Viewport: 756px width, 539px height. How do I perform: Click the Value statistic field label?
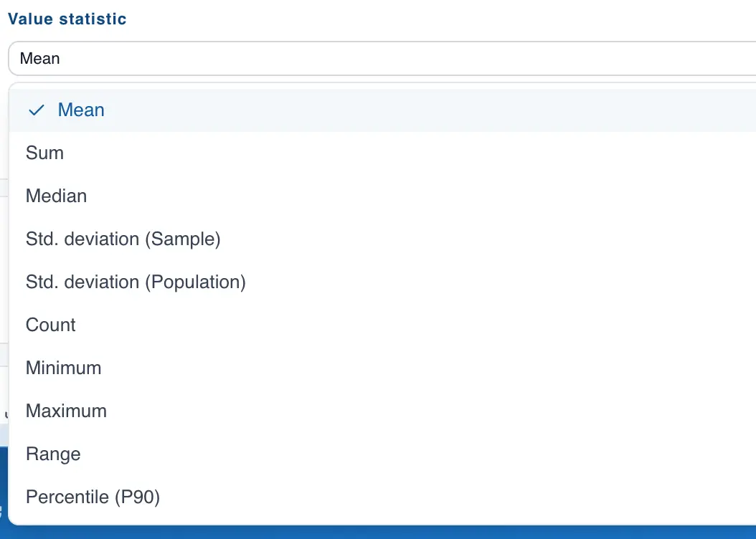[67, 19]
